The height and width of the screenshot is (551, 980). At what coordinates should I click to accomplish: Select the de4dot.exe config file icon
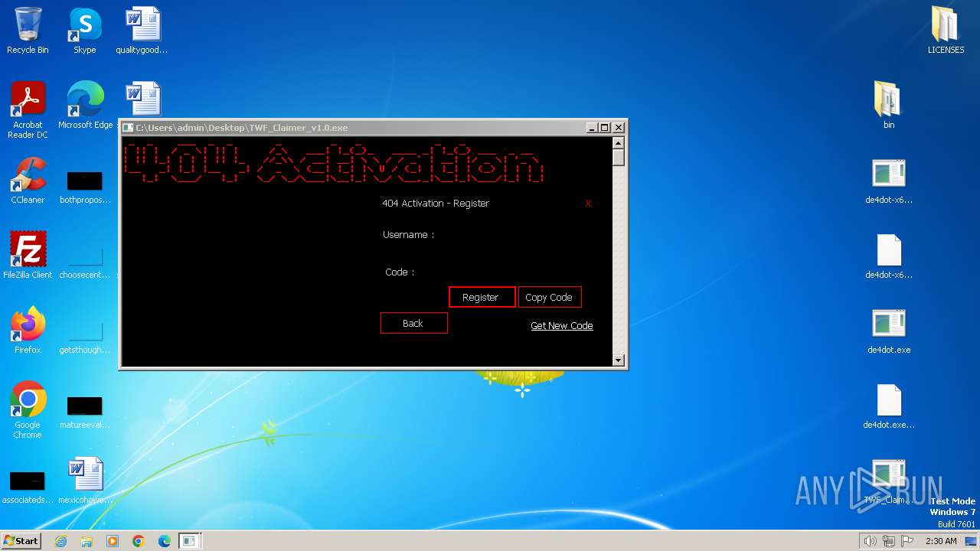click(889, 406)
